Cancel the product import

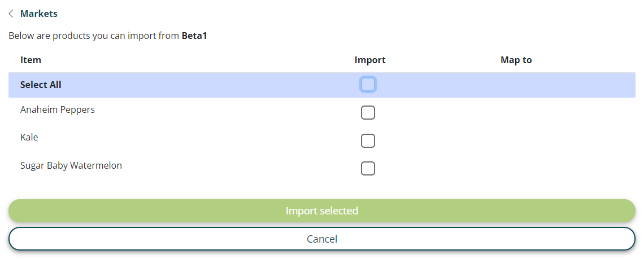click(322, 239)
